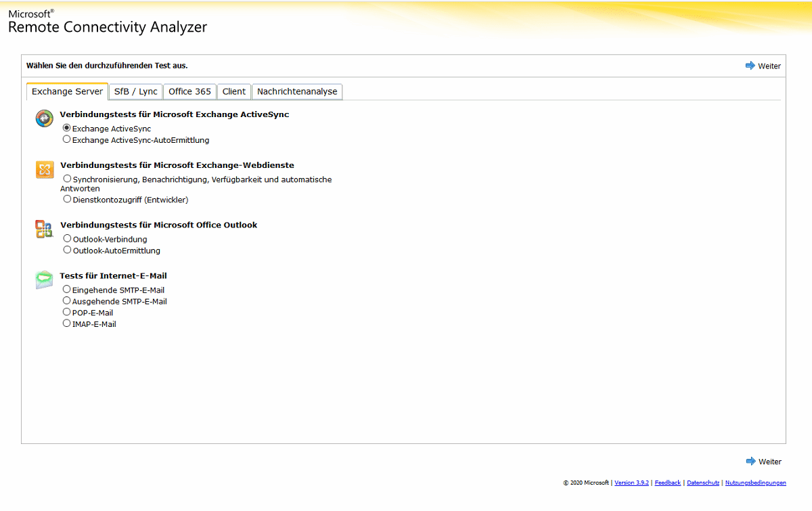This screenshot has height=511, width=812.
Task: Click the Datenschutz footer link
Action: click(703, 483)
